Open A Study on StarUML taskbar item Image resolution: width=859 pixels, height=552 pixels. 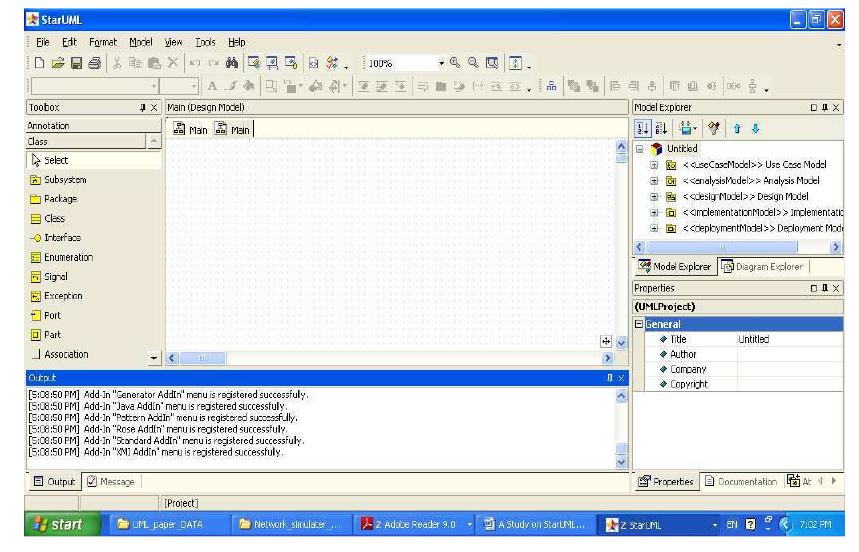[535, 525]
